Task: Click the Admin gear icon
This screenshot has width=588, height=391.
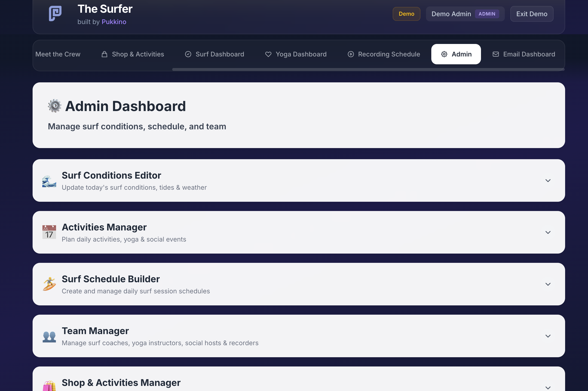Action: coord(444,54)
